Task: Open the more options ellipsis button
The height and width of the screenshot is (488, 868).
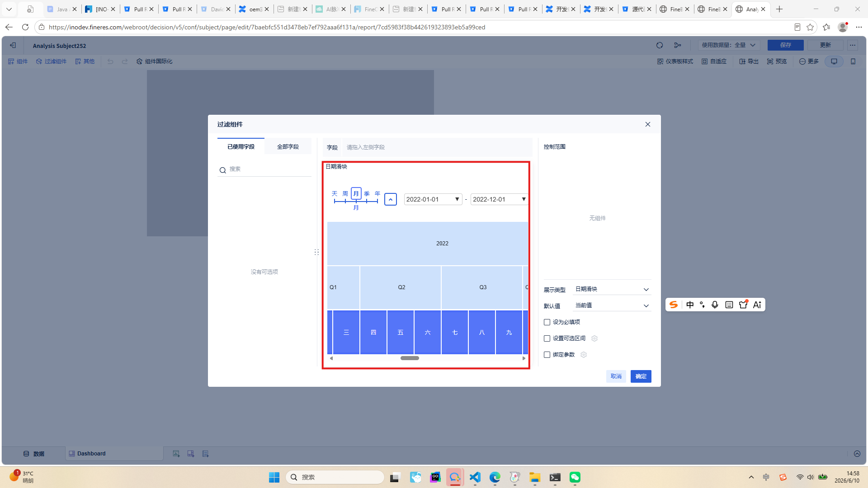Action: 853,45
